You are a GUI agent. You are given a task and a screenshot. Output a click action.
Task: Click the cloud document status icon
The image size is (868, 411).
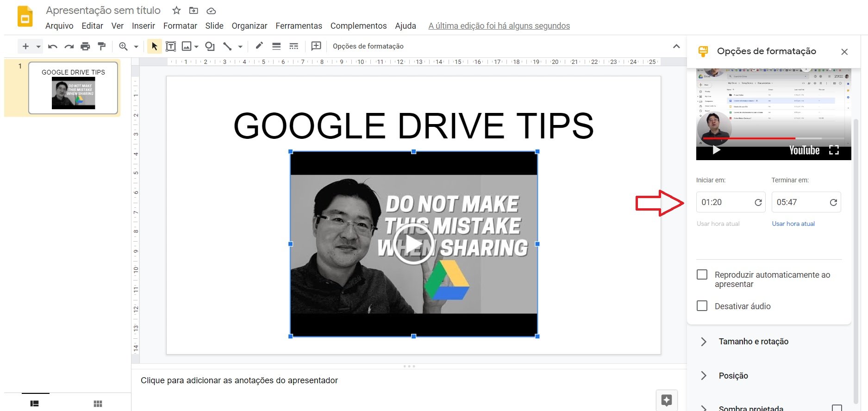(211, 10)
